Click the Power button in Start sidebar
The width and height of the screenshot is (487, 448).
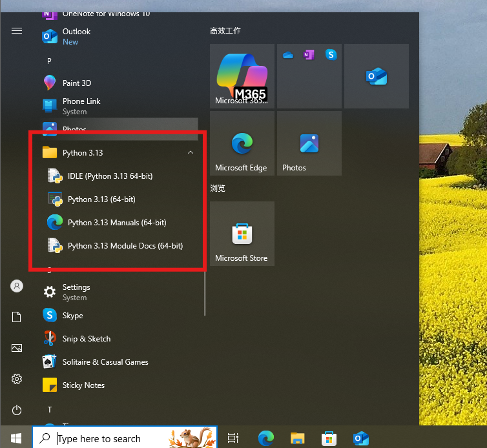[x=17, y=410]
